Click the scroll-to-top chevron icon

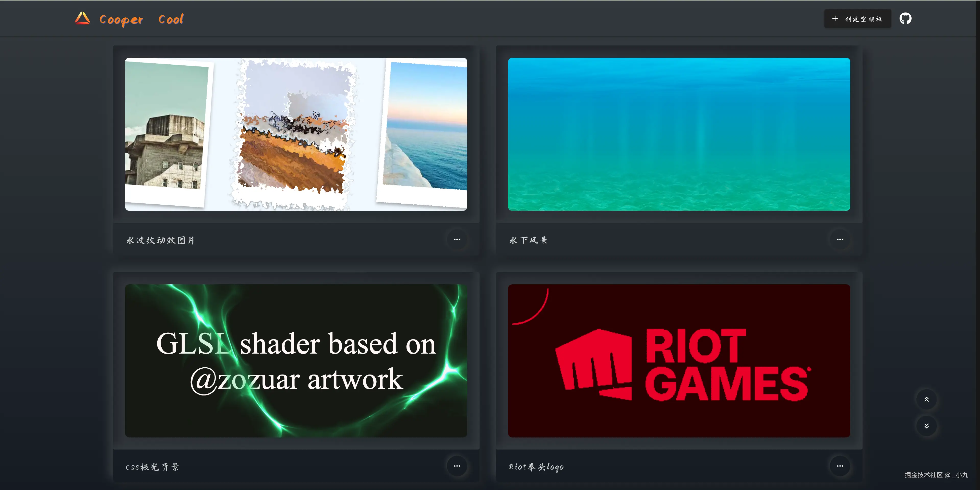point(927,399)
